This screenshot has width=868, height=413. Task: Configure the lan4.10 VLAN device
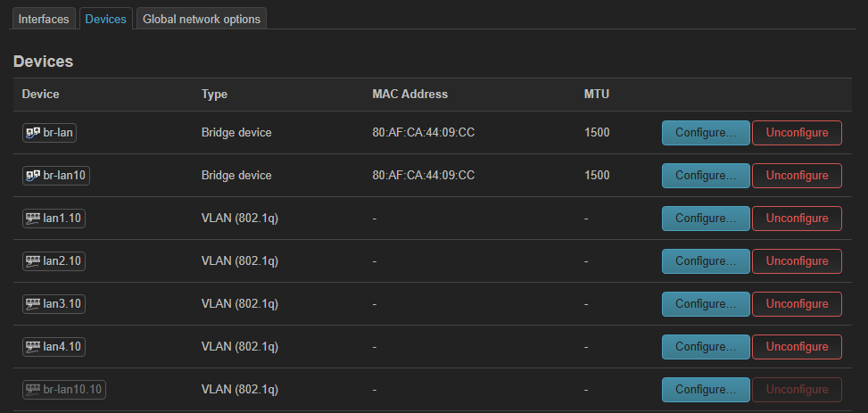[x=706, y=347]
